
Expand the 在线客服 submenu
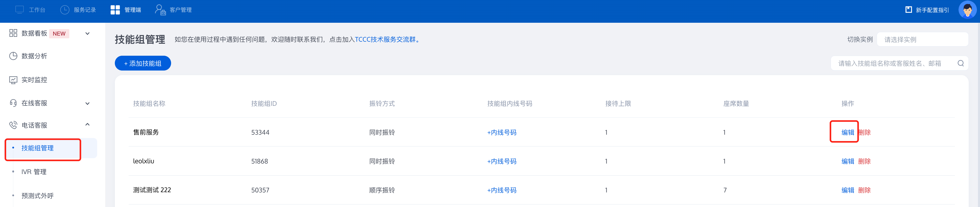point(87,103)
